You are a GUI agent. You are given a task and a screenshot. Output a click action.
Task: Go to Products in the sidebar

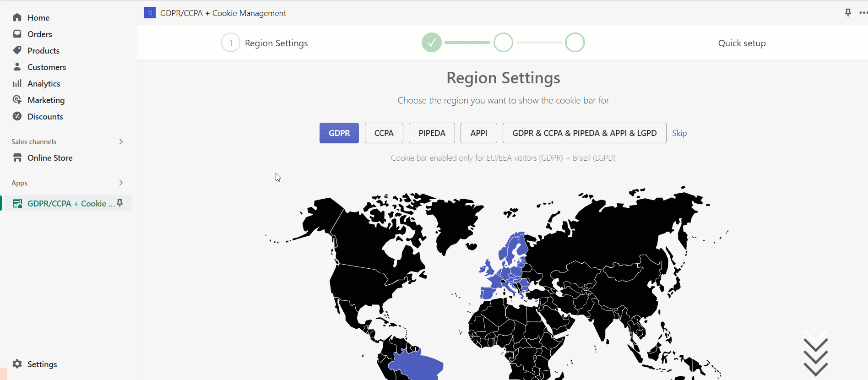click(43, 50)
